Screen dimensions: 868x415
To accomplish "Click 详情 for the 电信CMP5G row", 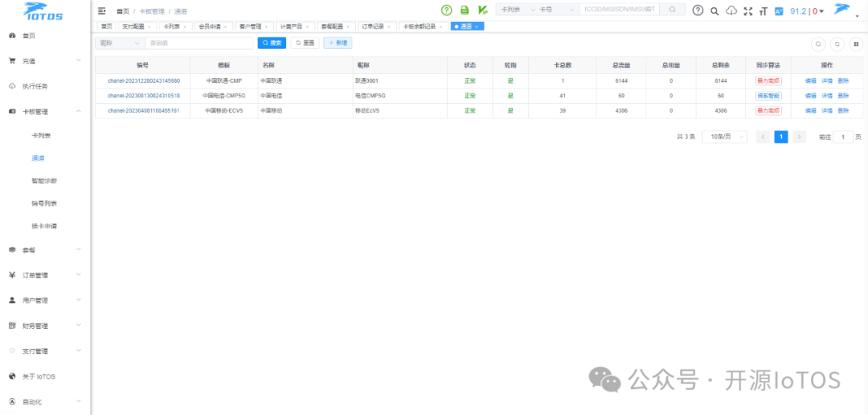I will (826, 96).
